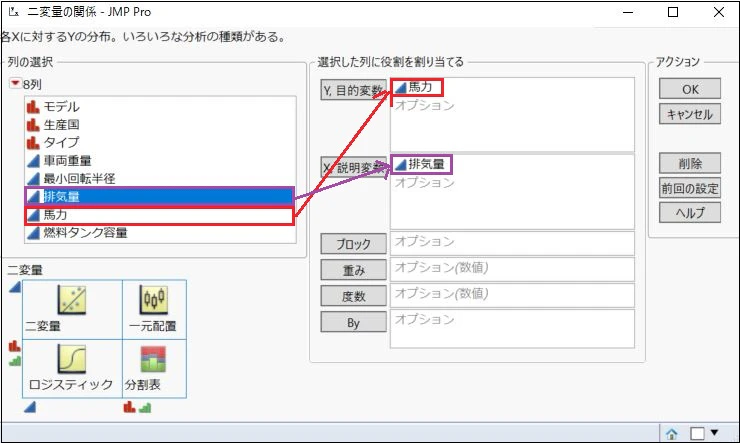The image size is (740, 443).
Task: Click the nominal icon beside モデル
Action: tap(33, 107)
